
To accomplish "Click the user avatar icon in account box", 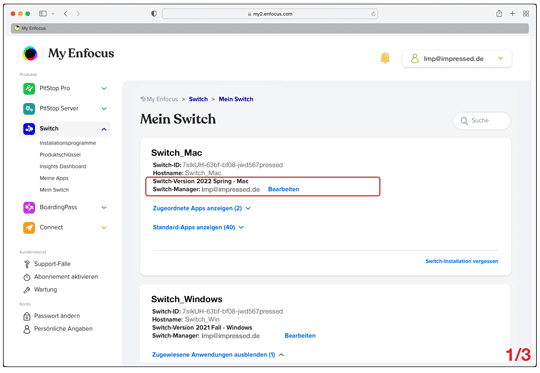I will tap(415, 59).
